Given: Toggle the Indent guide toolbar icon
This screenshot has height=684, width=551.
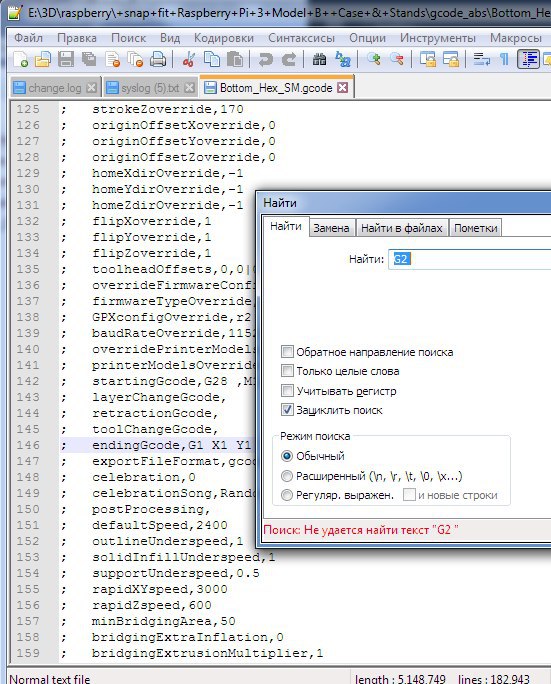Looking at the screenshot, I should coord(528,59).
